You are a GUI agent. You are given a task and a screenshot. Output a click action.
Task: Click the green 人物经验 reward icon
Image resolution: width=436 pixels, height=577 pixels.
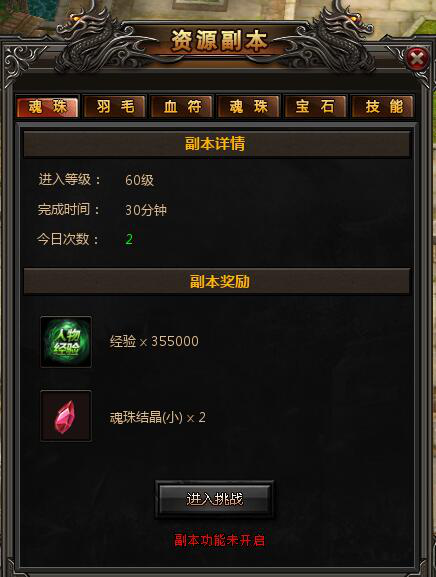tap(66, 341)
